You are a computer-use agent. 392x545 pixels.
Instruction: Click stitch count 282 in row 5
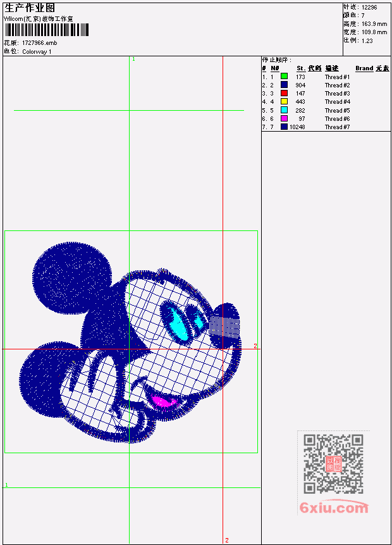pyautogui.click(x=300, y=111)
